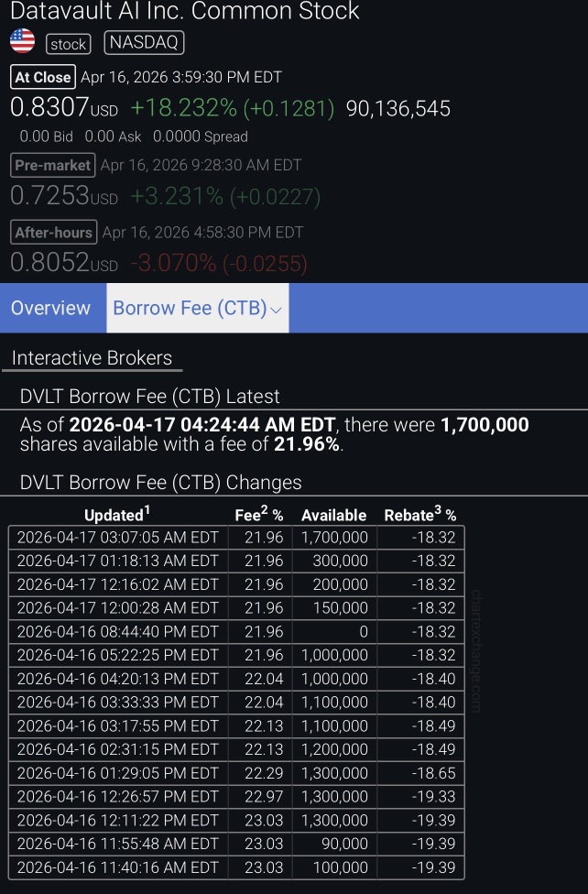
Task: Click the Updated column header
Action: point(117,514)
